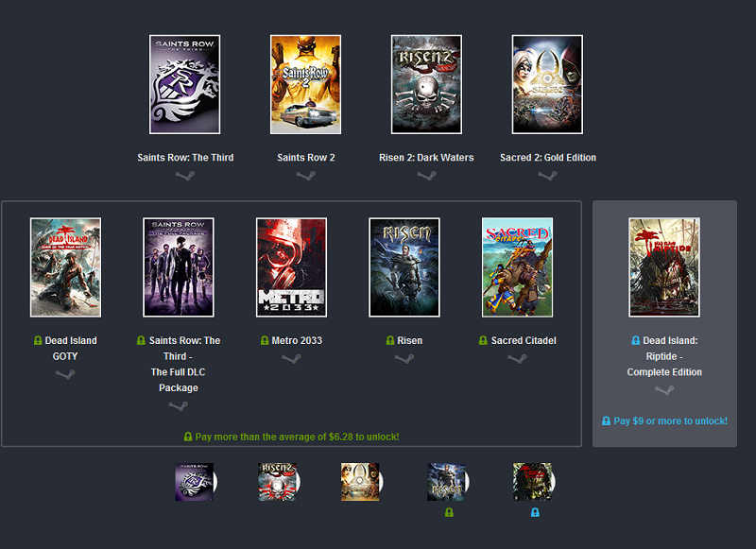
Task: Click the green lock icon beside Sacred Citadel
Action: (483, 340)
